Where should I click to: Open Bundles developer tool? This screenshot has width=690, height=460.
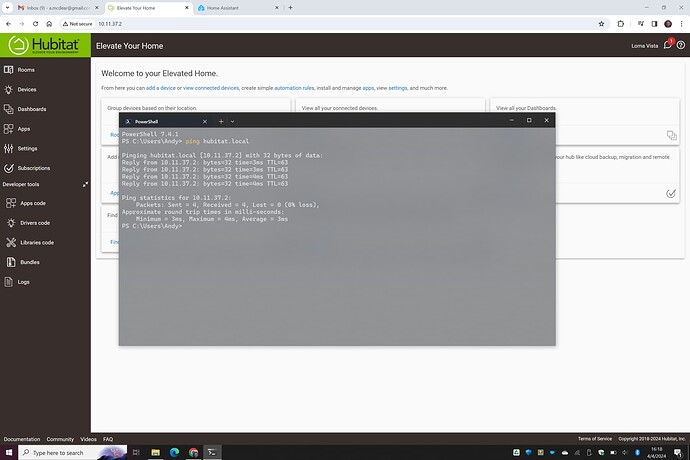[x=23, y=262]
